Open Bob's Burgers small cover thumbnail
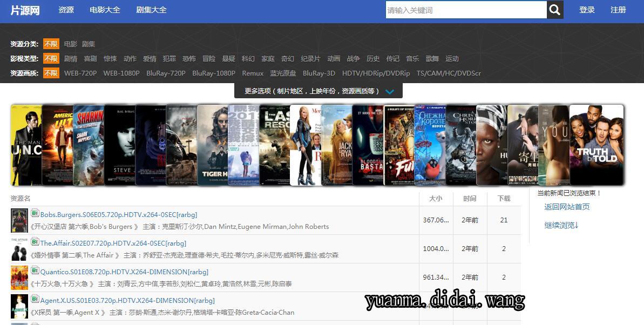 (x=19, y=221)
